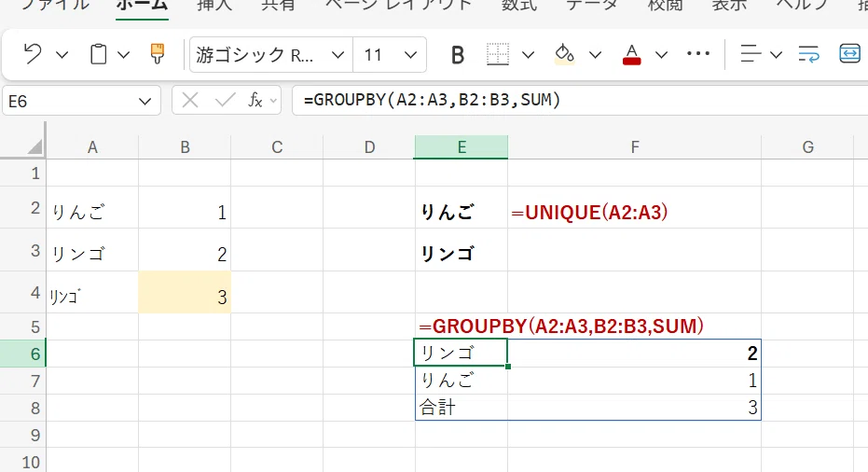This screenshot has height=472, width=868.
Task: Click the Insert Function fx icon
Action: pyautogui.click(x=255, y=100)
